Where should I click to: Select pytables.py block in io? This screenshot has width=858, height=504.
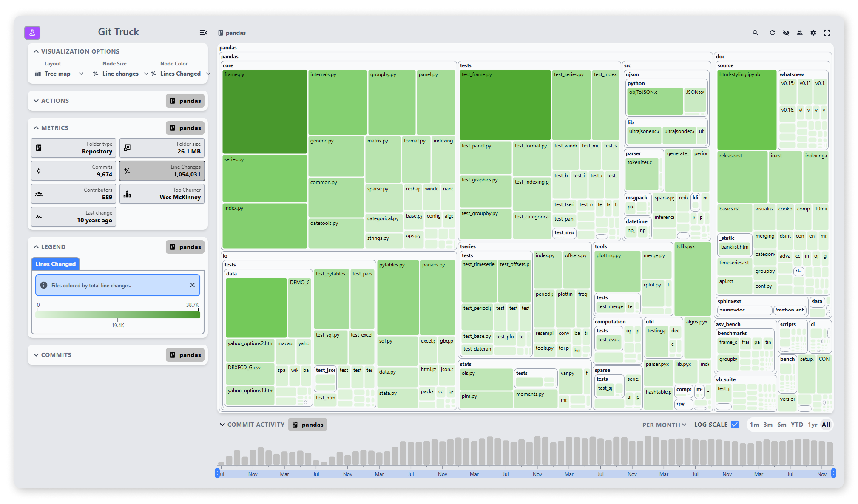point(398,298)
